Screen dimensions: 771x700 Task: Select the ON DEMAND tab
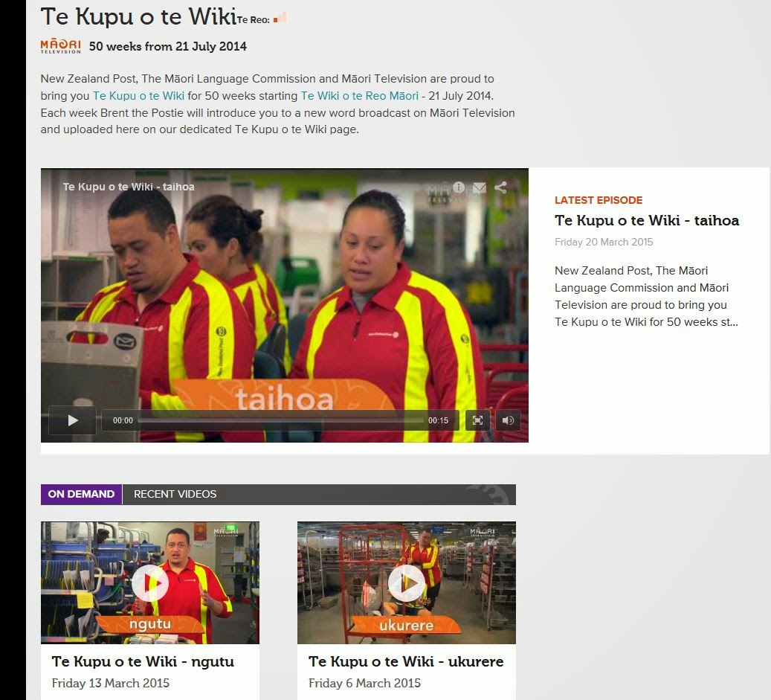point(81,494)
